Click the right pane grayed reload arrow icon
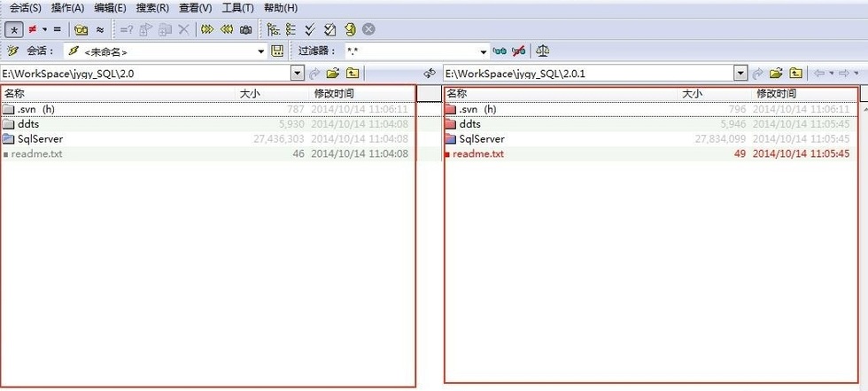Viewport: 868px width, 391px height. coord(757,73)
